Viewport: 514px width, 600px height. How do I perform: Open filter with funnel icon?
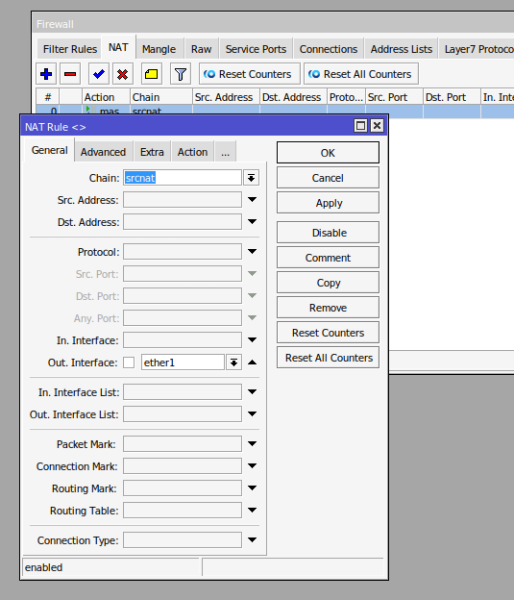point(180,74)
